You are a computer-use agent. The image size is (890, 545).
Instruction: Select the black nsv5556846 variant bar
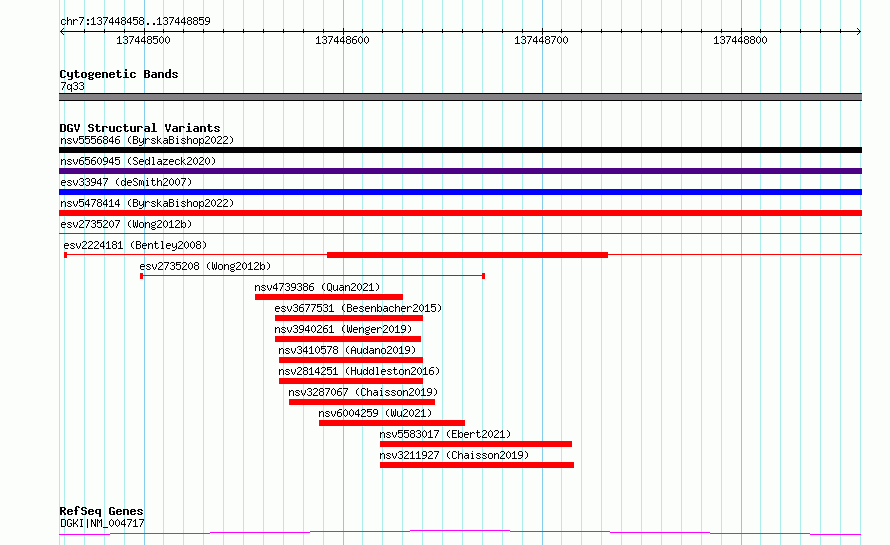tap(460, 150)
